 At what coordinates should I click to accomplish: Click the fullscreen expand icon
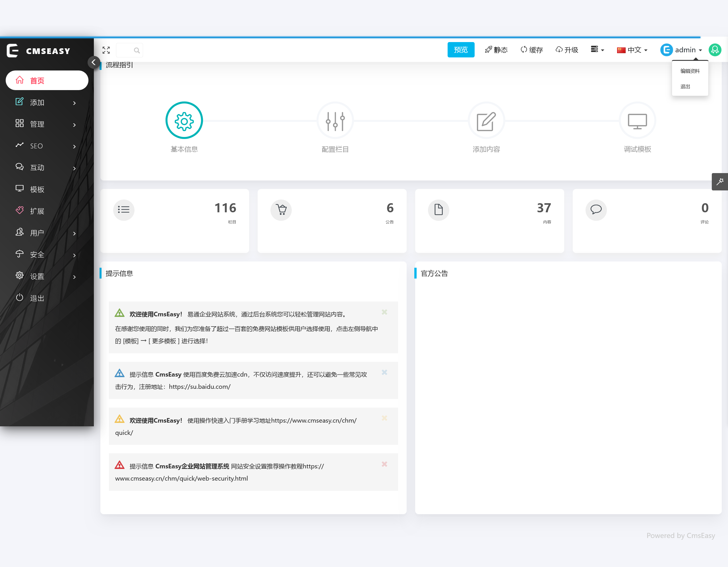point(106,50)
